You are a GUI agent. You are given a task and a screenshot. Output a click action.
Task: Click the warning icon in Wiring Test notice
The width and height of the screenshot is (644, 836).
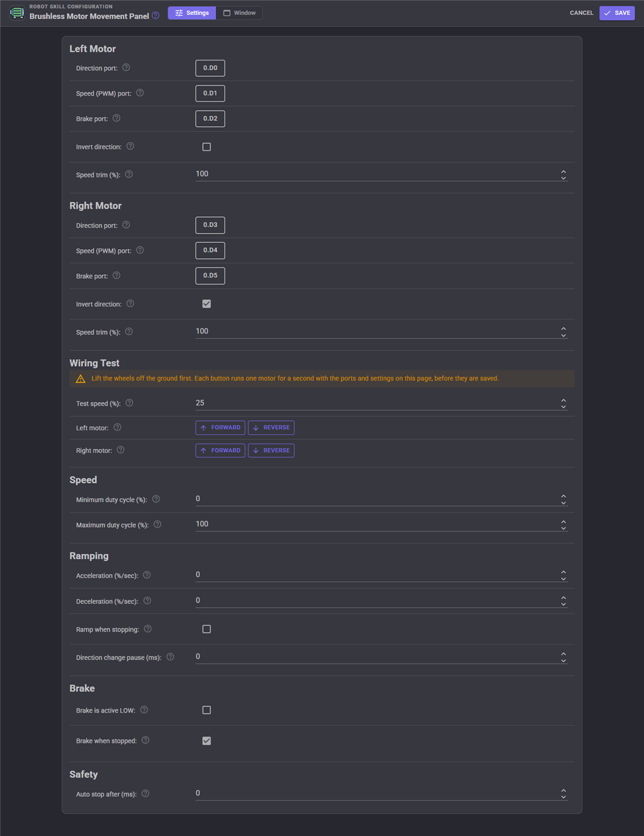tap(80, 379)
